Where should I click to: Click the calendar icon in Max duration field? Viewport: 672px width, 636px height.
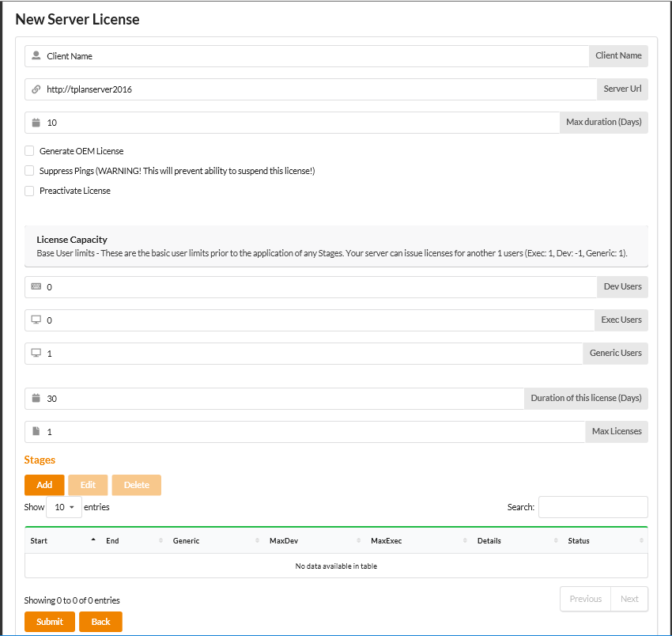pyautogui.click(x=36, y=123)
